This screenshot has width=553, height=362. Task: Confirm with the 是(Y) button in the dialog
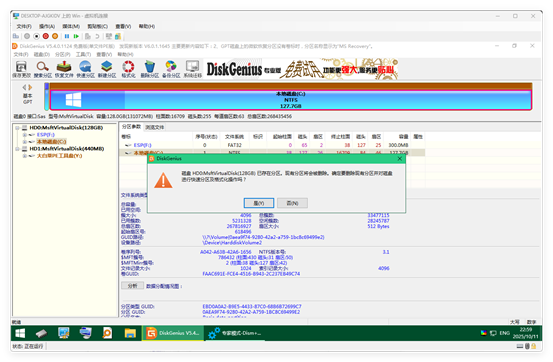coord(259,203)
